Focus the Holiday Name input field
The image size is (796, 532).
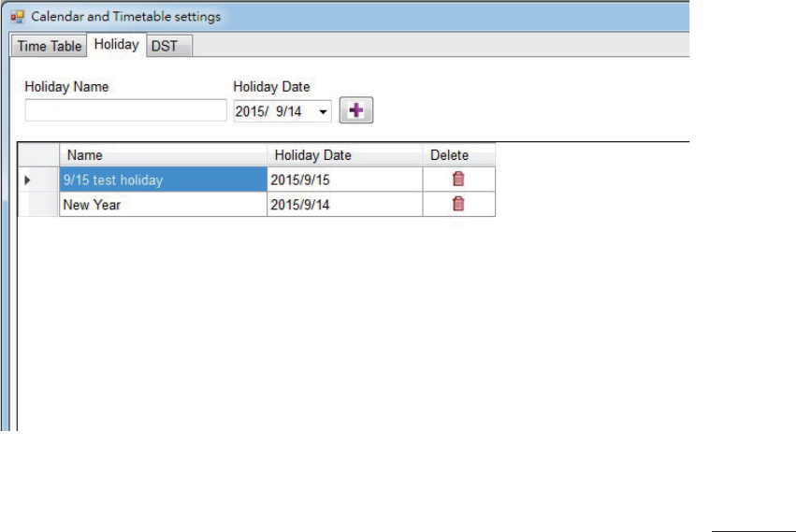pos(125,110)
